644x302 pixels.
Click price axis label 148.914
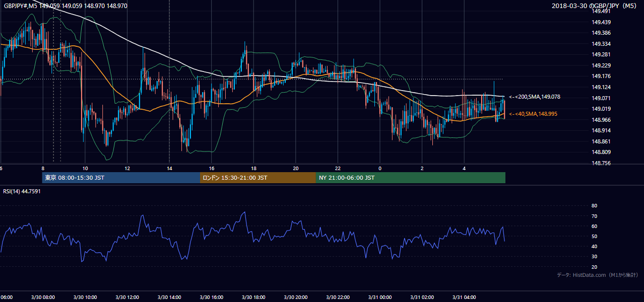click(602, 130)
